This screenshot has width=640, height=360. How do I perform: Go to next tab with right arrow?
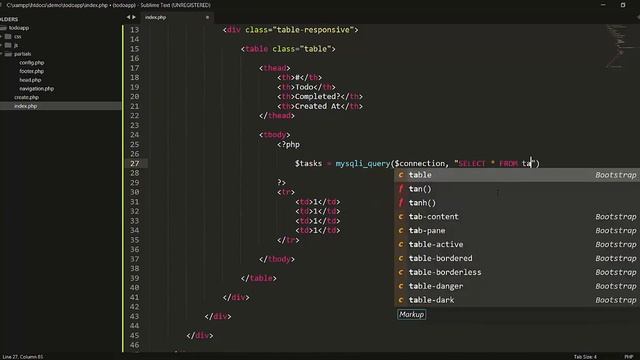click(x=134, y=17)
